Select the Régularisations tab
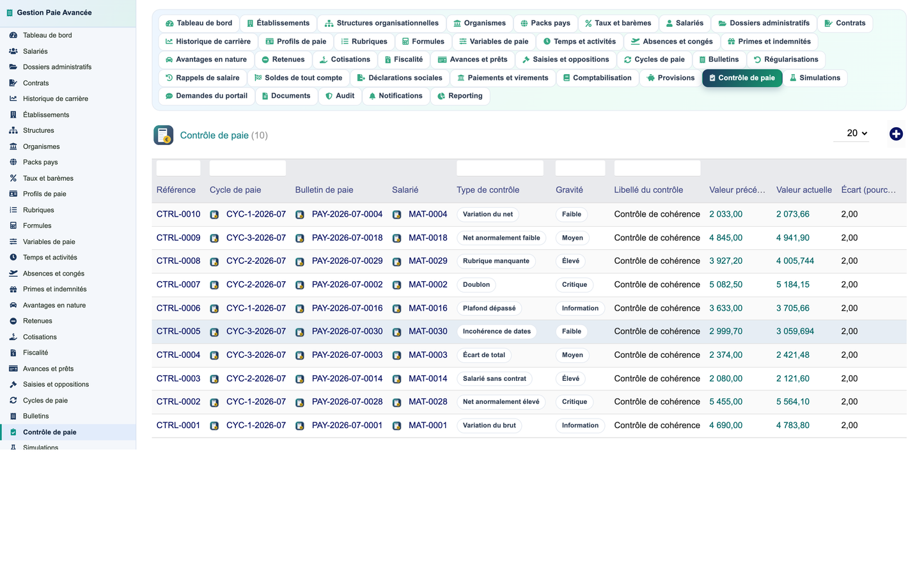This screenshot has height=577, width=924. pos(786,59)
